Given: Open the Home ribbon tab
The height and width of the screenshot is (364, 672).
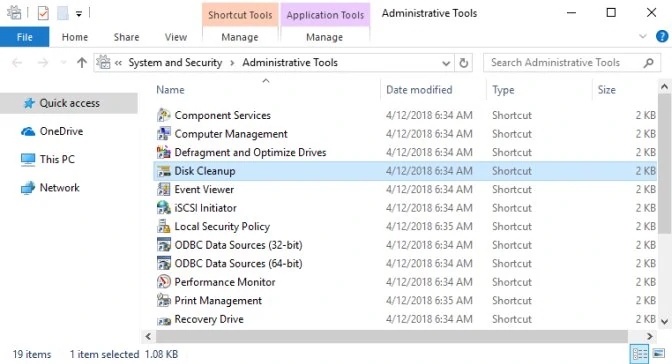Looking at the screenshot, I should click(75, 37).
